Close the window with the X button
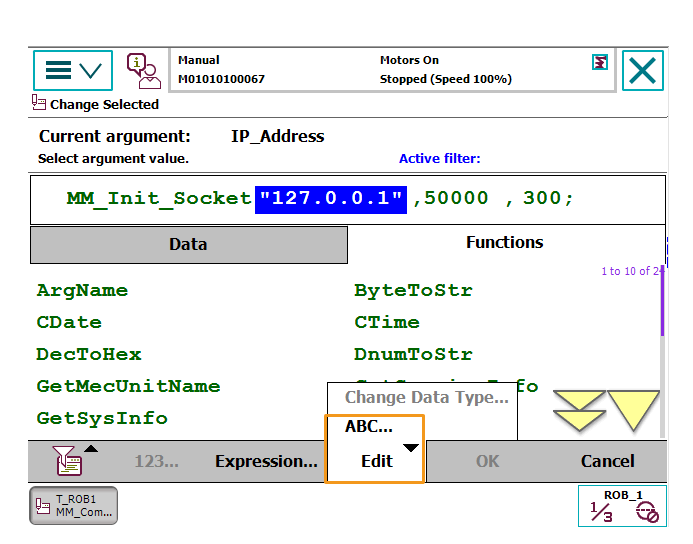 pyautogui.click(x=643, y=71)
